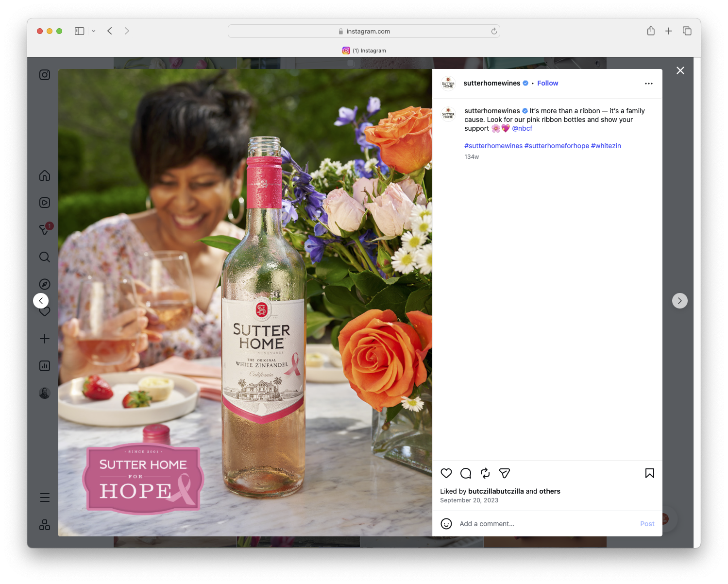This screenshot has width=728, height=584.
Task: Open Explore with the compass icon
Action: [x=44, y=284]
